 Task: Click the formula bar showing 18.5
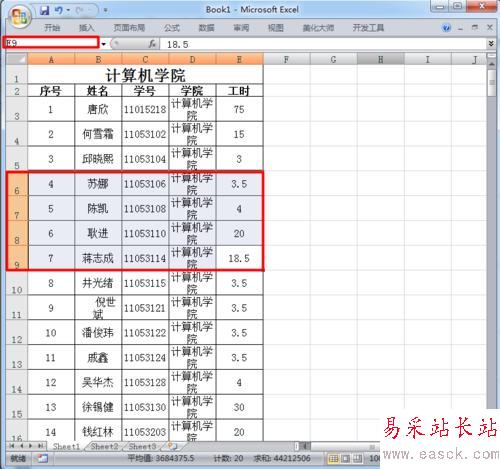click(x=323, y=44)
